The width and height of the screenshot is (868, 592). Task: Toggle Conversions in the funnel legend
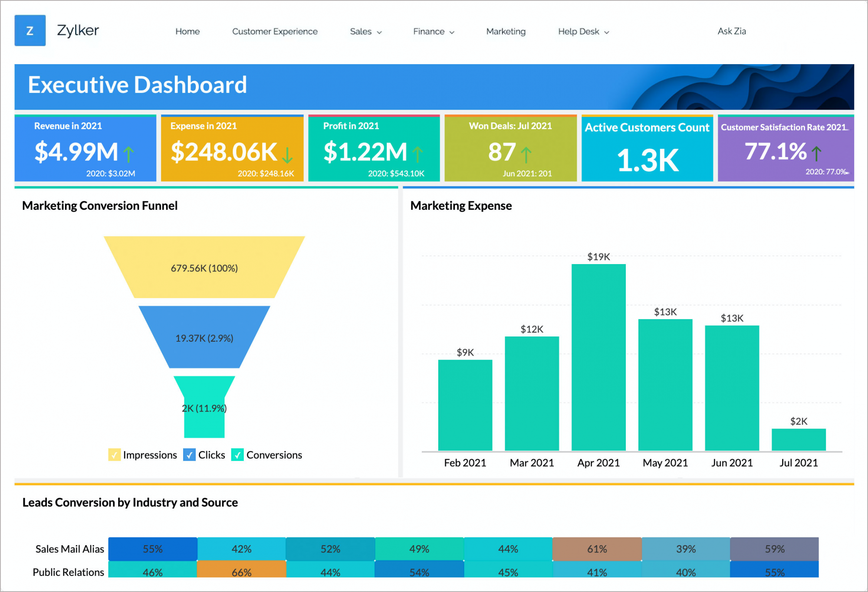[x=274, y=455]
